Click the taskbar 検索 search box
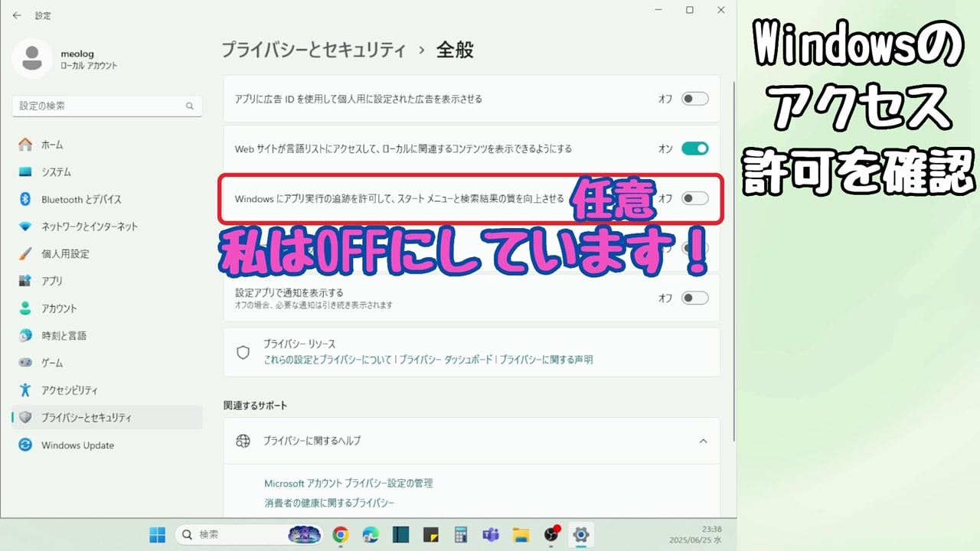 pos(249,534)
